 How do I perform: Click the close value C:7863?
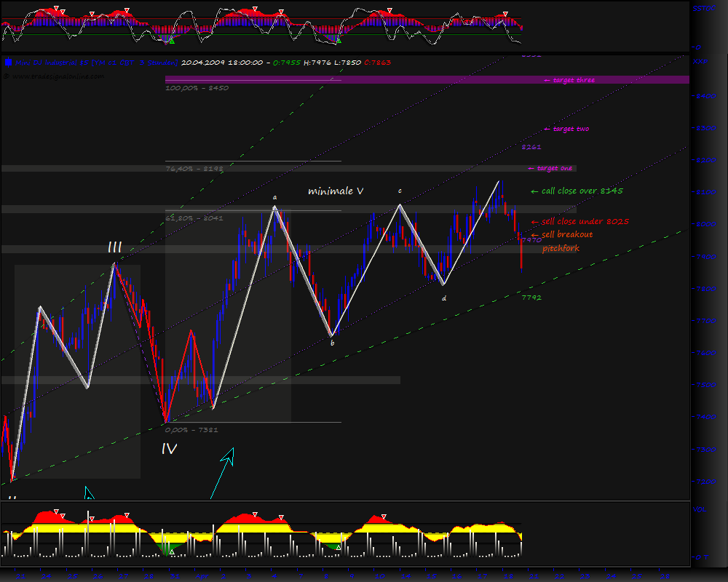(377, 62)
